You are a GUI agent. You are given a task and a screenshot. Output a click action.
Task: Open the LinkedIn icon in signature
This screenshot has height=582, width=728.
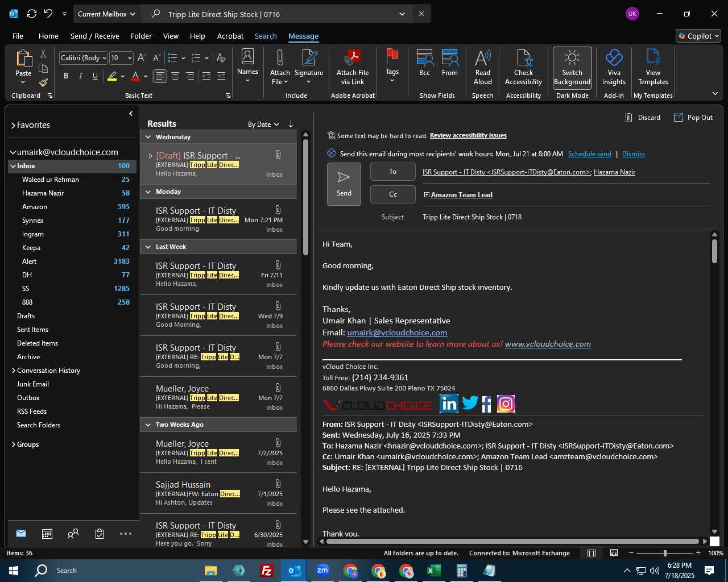pos(449,404)
